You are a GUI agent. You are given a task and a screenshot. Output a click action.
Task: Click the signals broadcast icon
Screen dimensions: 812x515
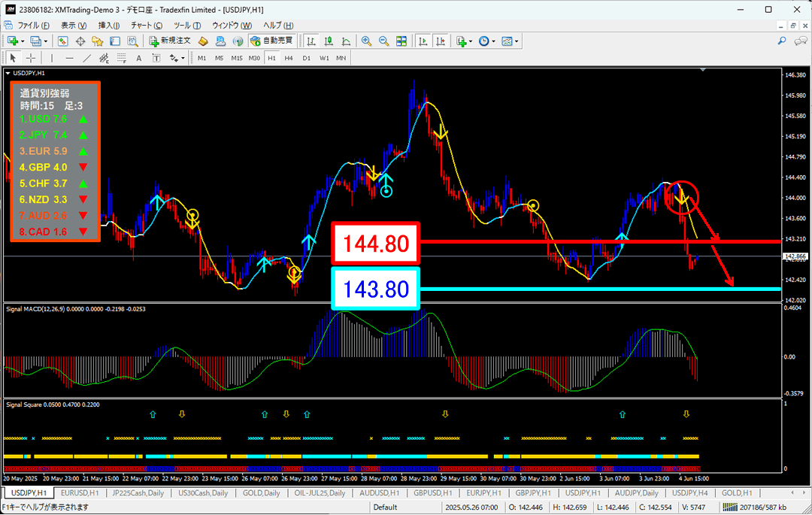[238, 41]
